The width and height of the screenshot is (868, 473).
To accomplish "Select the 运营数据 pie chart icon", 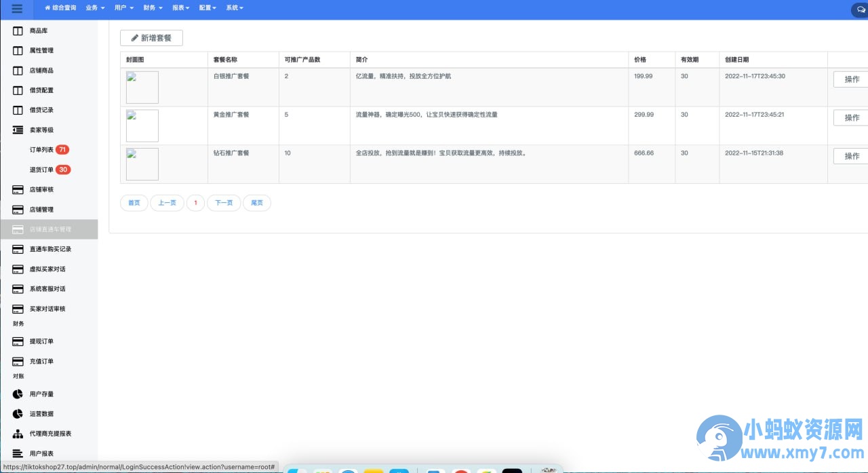I will click(x=18, y=413).
